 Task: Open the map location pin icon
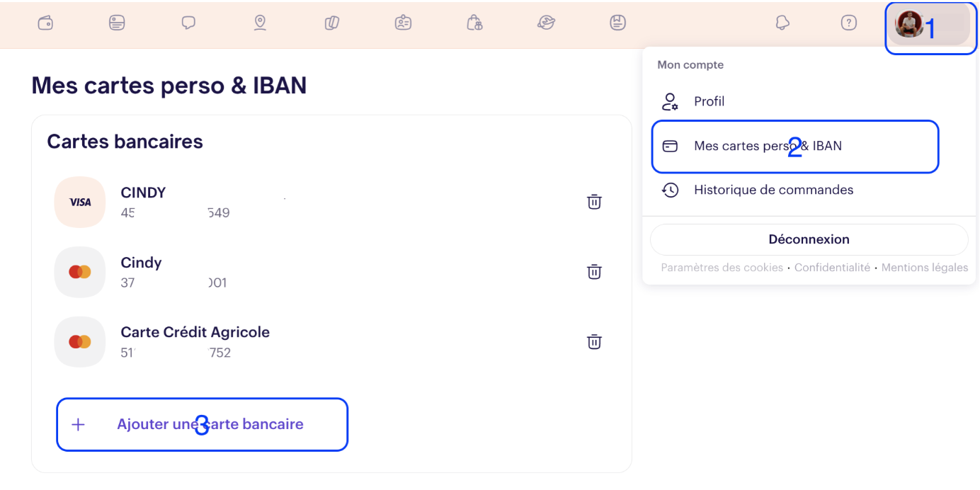pyautogui.click(x=260, y=23)
